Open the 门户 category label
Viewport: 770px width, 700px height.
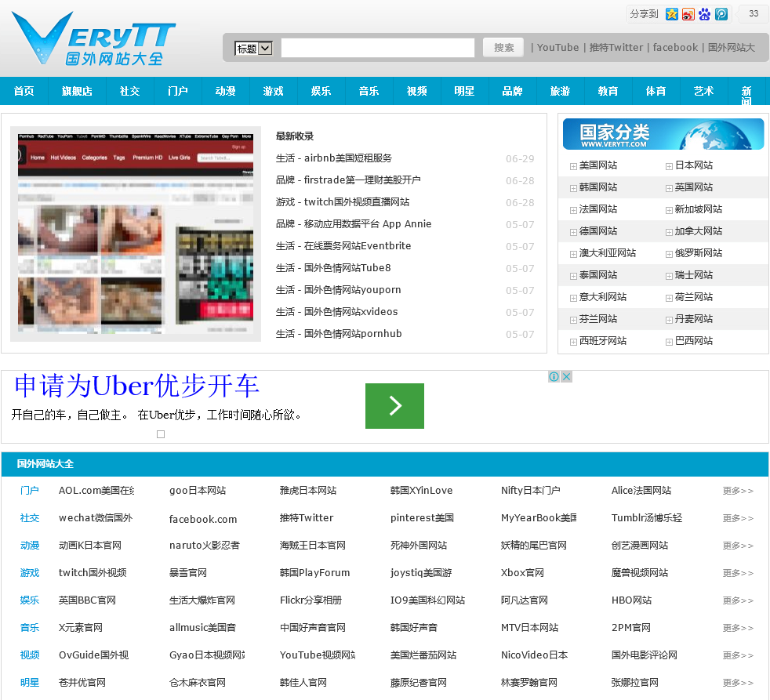coord(30,491)
